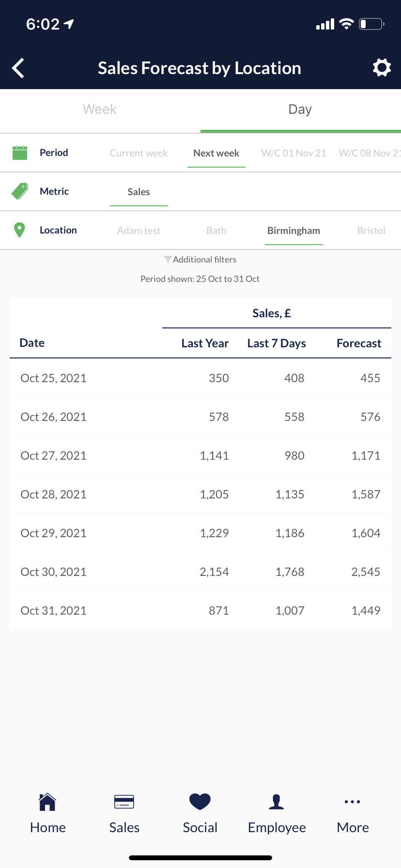Tap the green Location pin icon
Screen dimensions: 401x868
(19, 230)
